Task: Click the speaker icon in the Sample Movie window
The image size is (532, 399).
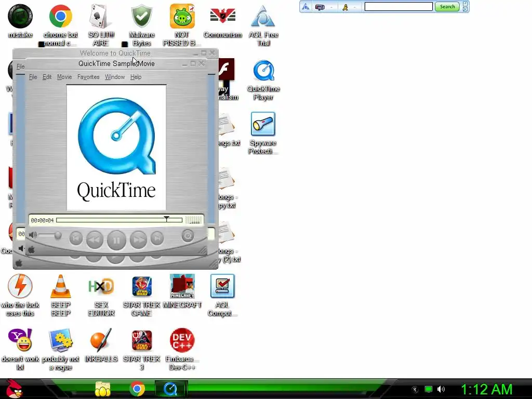Action: point(33,235)
